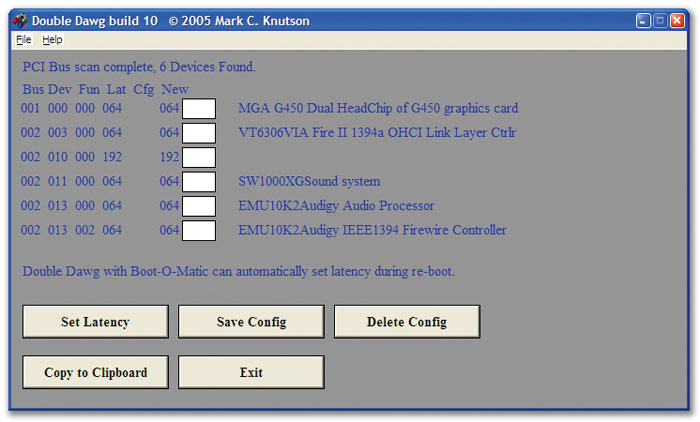Focus New latency field for MGA G450 row
The width and height of the screenshot is (700, 422).
click(x=199, y=109)
